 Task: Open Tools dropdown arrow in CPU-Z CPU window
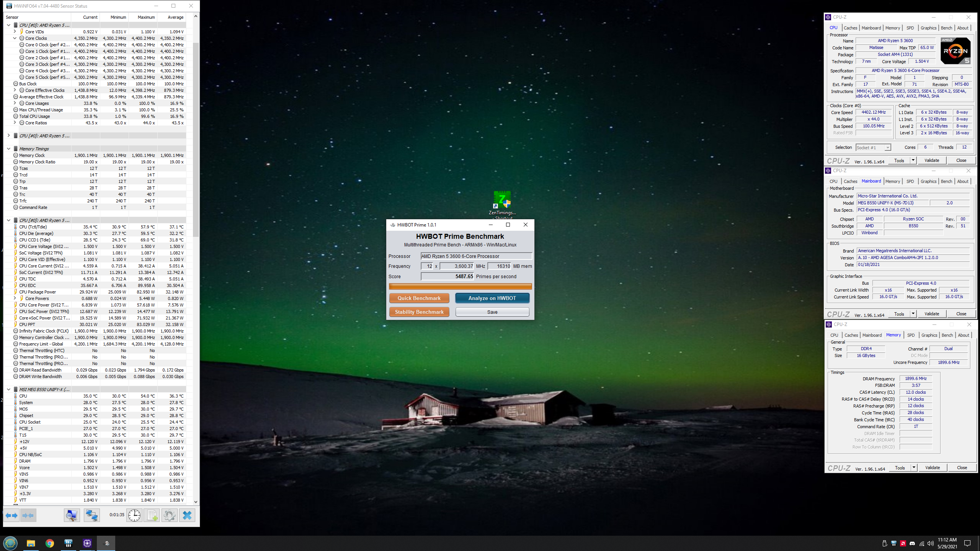913,160
